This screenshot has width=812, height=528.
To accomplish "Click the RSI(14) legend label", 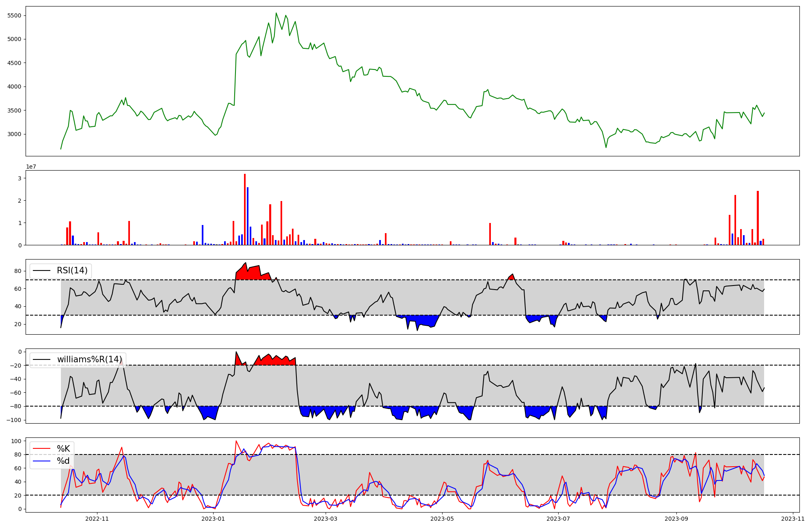I will tap(72, 270).
